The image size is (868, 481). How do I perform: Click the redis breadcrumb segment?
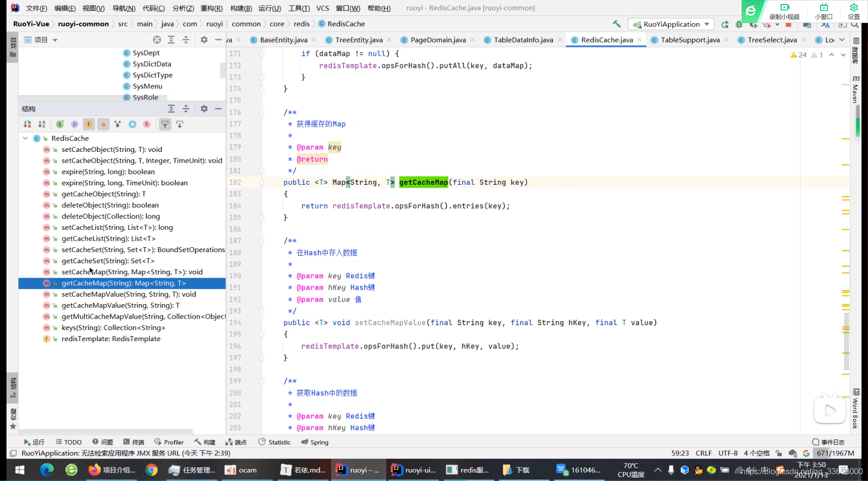pyautogui.click(x=302, y=23)
